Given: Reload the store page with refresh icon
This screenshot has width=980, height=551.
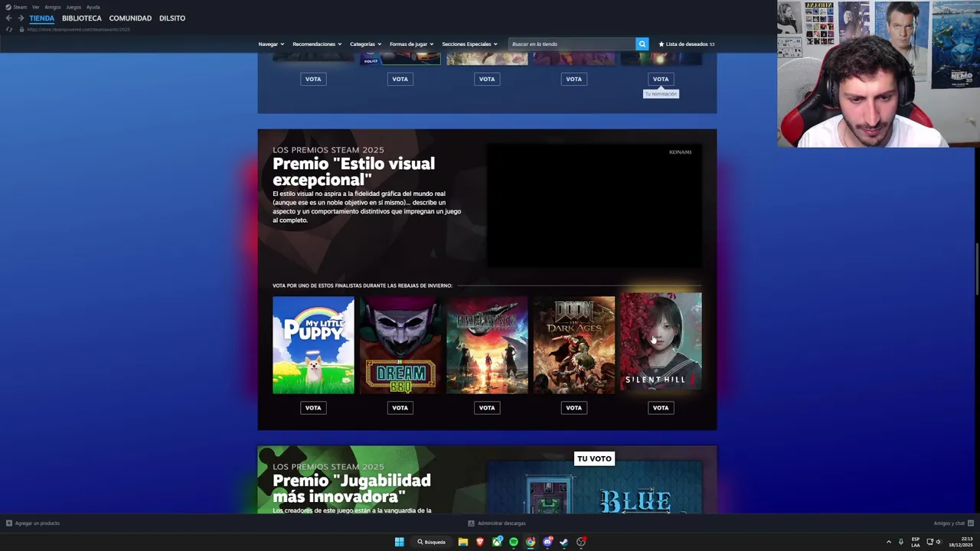Looking at the screenshot, I should (x=9, y=29).
